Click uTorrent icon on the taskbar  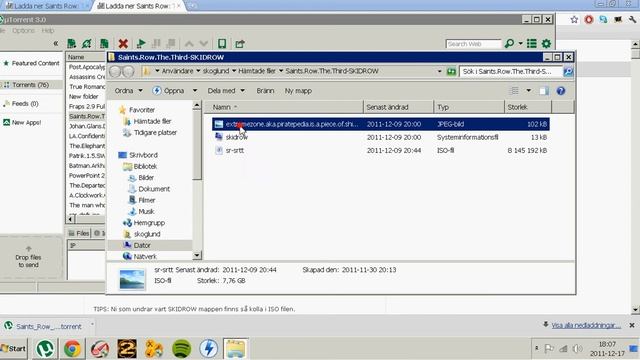(x=44, y=349)
